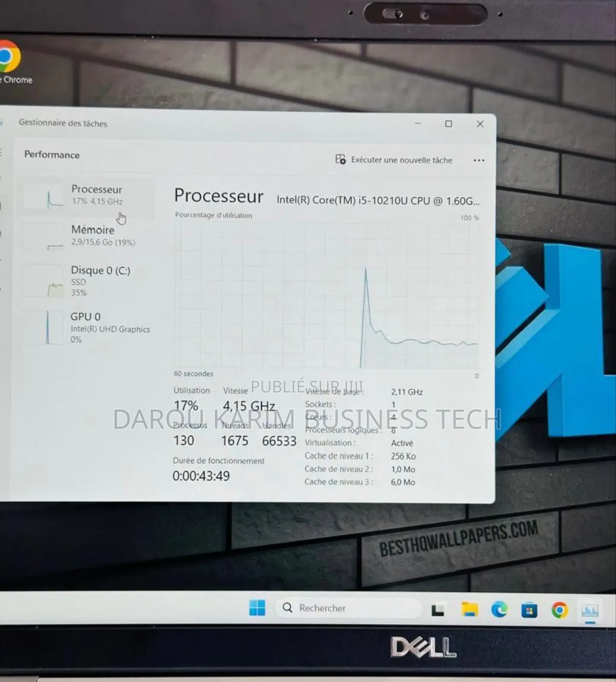
Task: Open the GPU 0 Intel UHD Graphics entry
Action: pos(110,327)
